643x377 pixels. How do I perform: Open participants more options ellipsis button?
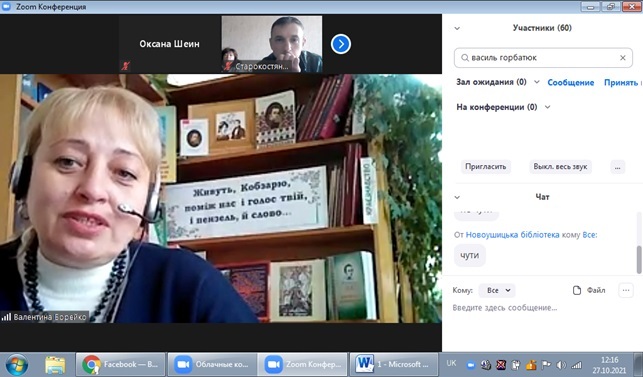coord(618,167)
